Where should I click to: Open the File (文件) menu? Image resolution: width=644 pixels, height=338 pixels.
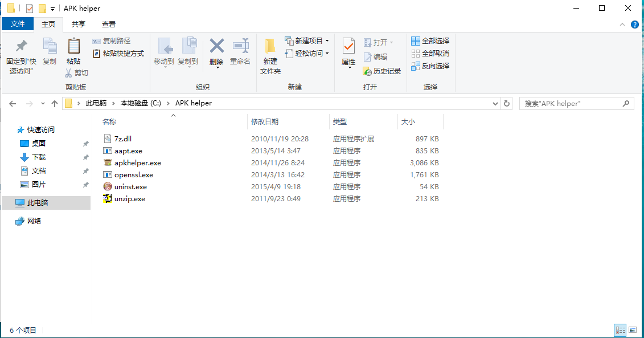tap(18, 24)
